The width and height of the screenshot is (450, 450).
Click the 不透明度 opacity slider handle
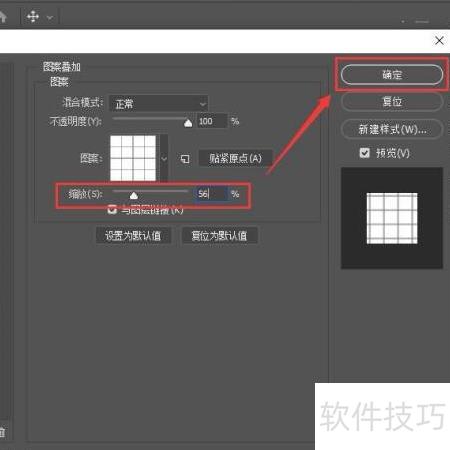188,123
